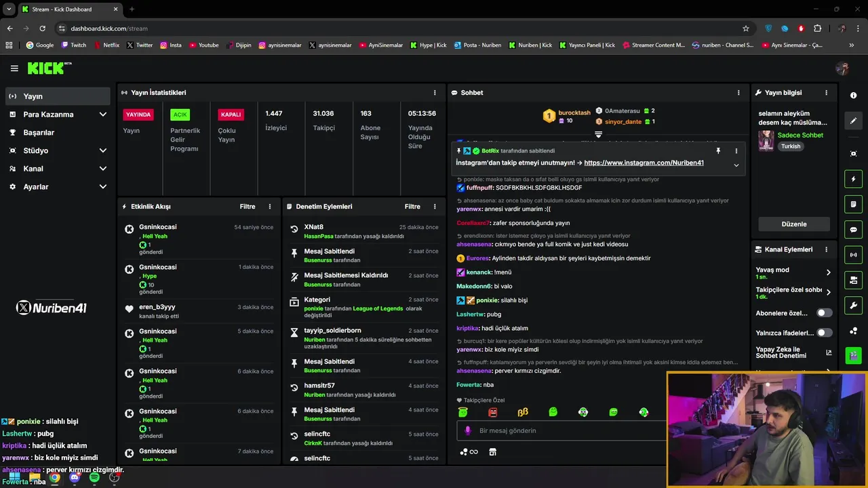Click League of Legends in Kategori entry

click(378, 308)
